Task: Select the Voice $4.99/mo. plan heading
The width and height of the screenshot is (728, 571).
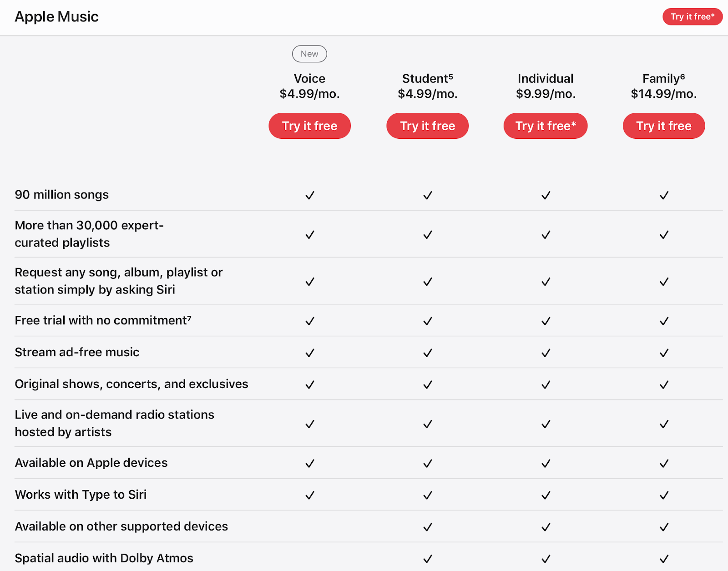Action: [x=309, y=86]
